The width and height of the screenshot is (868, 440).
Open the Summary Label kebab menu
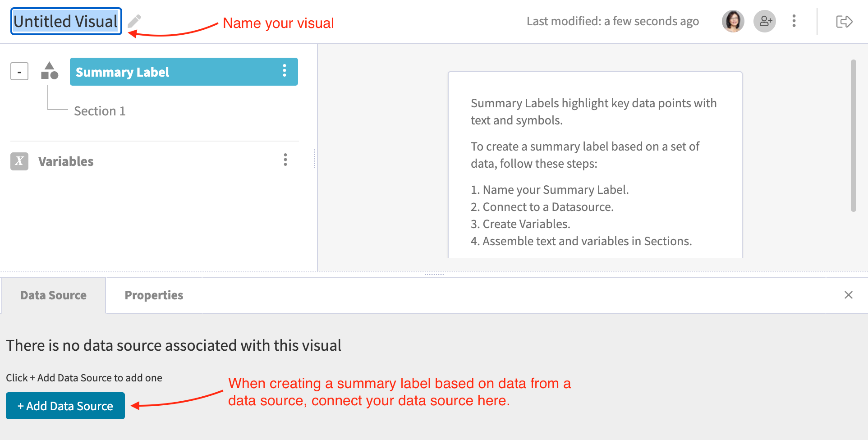[285, 71]
